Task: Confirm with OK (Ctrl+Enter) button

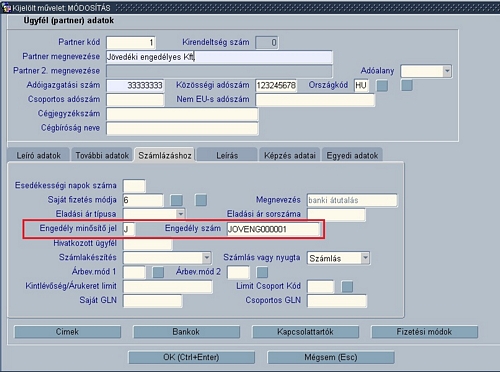Action: [x=191, y=357]
